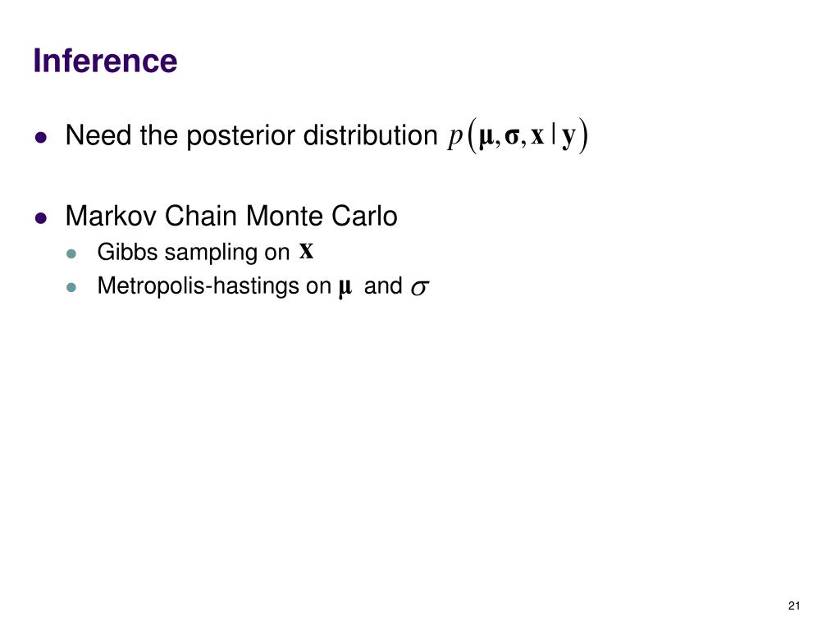The image size is (840, 630).
Task: Click the text "Markov Chain Monte Carlo"
Action: click(231, 216)
